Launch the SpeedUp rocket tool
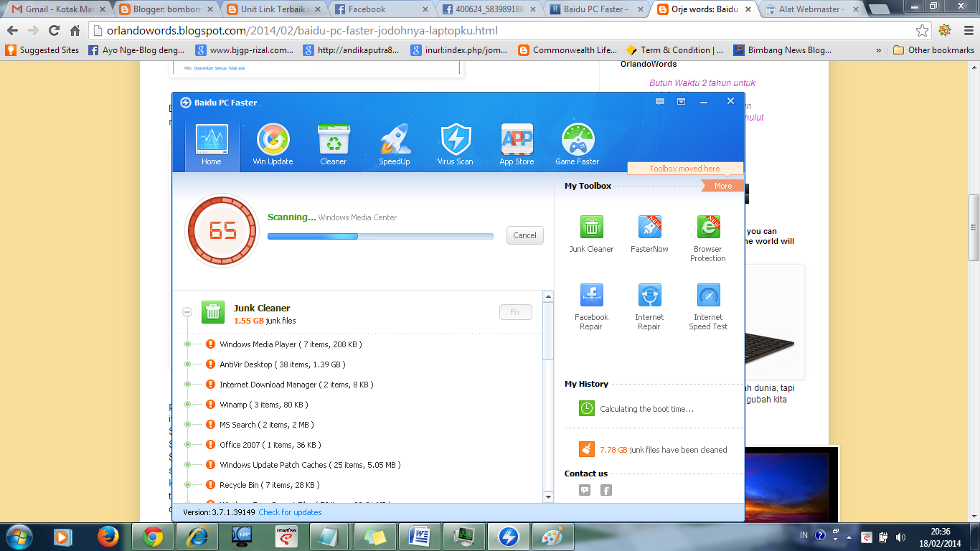 [x=395, y=146]
